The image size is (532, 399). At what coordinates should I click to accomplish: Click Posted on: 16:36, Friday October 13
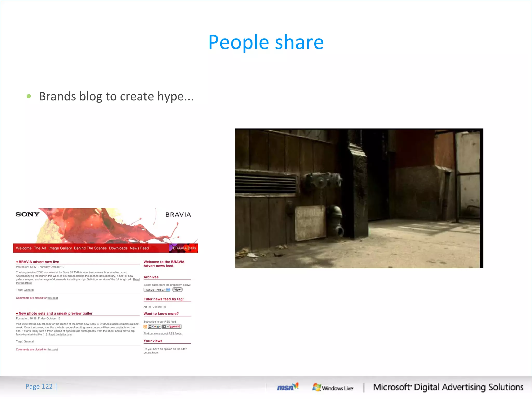[38, 318]
